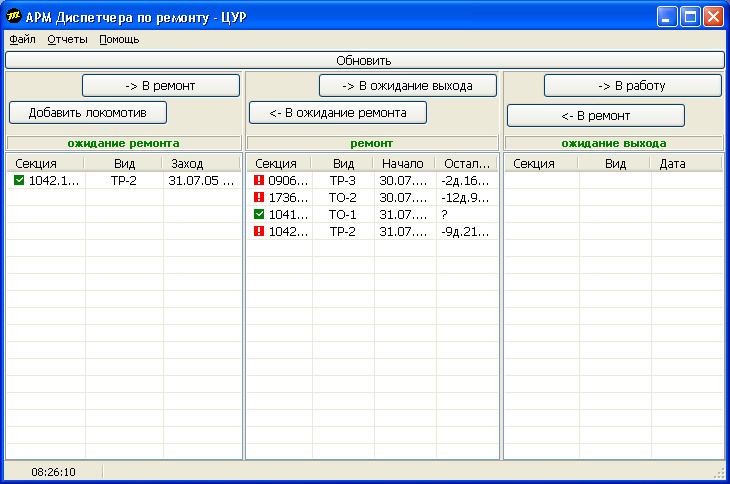Image resolution: width=730 pixels, height=484 pixels.
Task: Click the Дата column header
Action: pos(686,163)
